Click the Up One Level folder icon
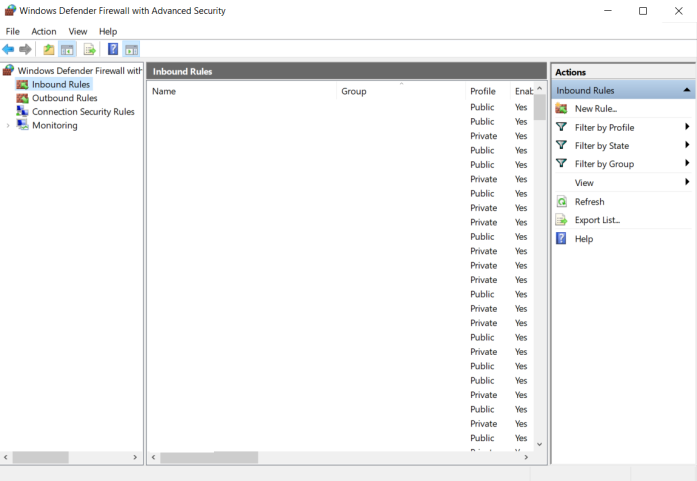 (48, 49)
